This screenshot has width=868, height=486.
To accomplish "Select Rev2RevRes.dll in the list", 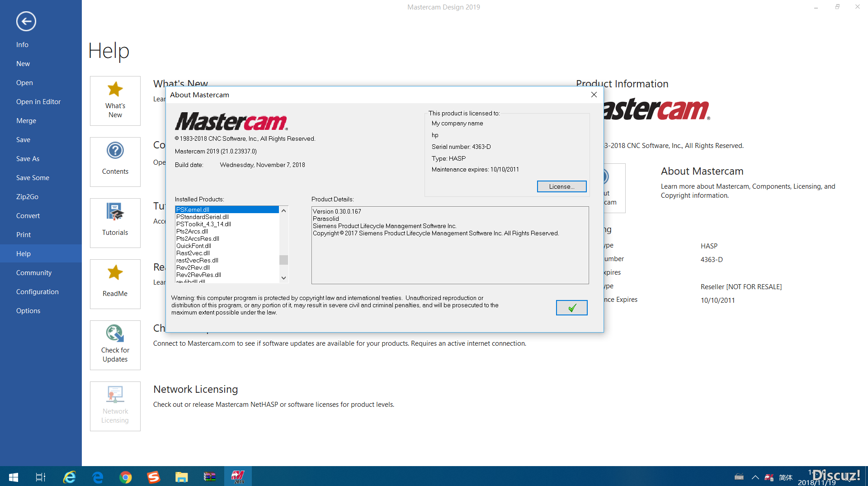I will 227,275.
